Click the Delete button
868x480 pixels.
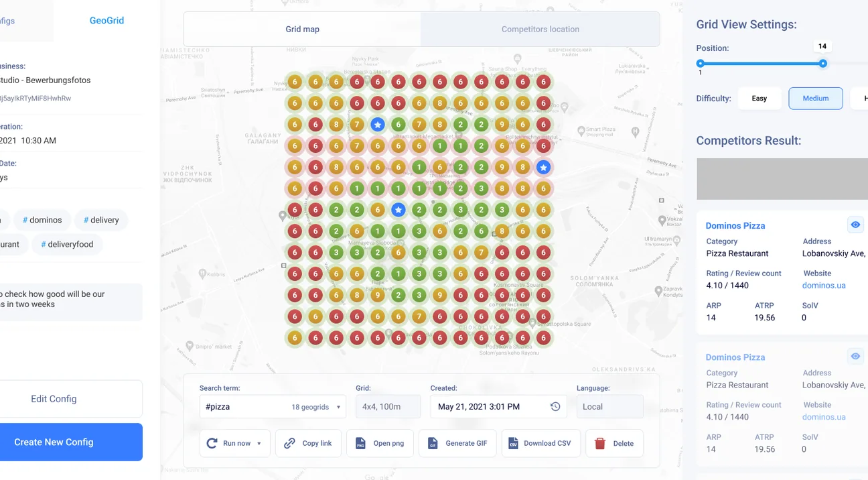[614, 443]
